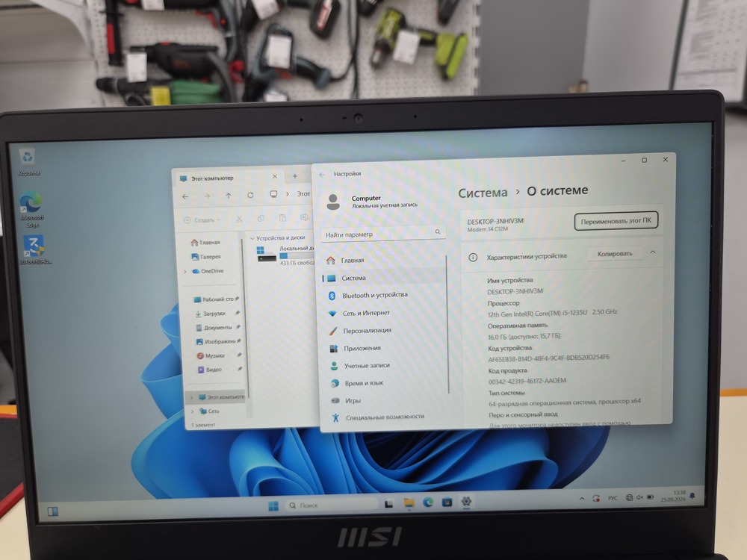Open the Recycle Bin desktop icon
Viewport: 747px width, 560px height.
click(x=28, y=162)
